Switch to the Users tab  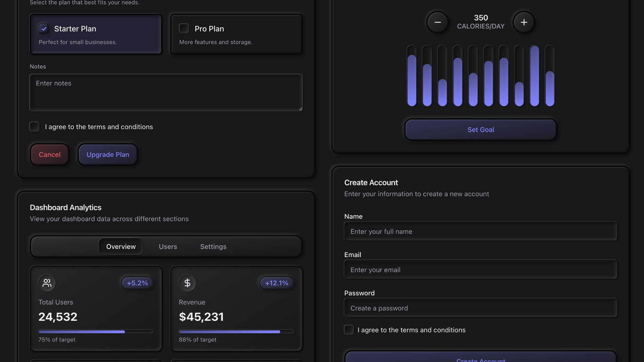tap(168, 247)
